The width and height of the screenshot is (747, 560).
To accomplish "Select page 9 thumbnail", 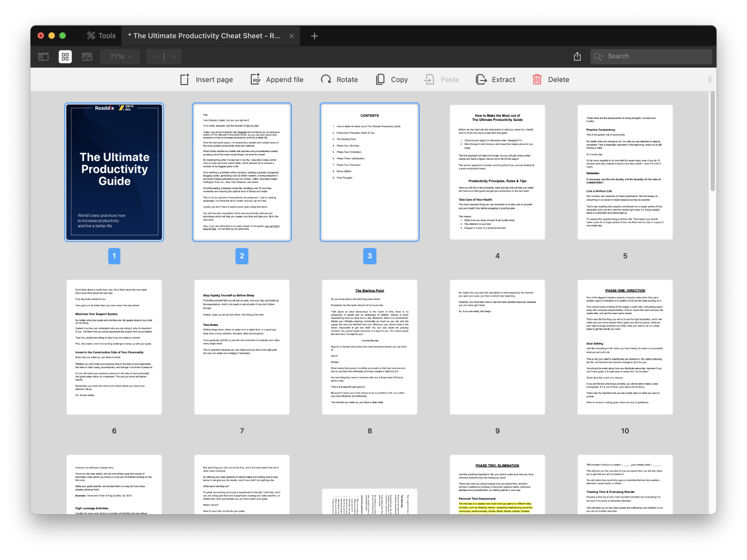I will pos(497,347).
